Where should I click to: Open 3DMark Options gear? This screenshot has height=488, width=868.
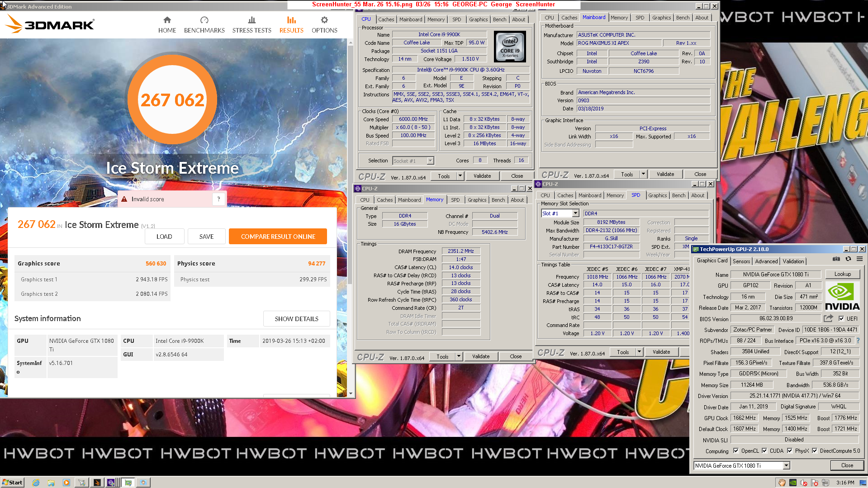coord(324,20)
